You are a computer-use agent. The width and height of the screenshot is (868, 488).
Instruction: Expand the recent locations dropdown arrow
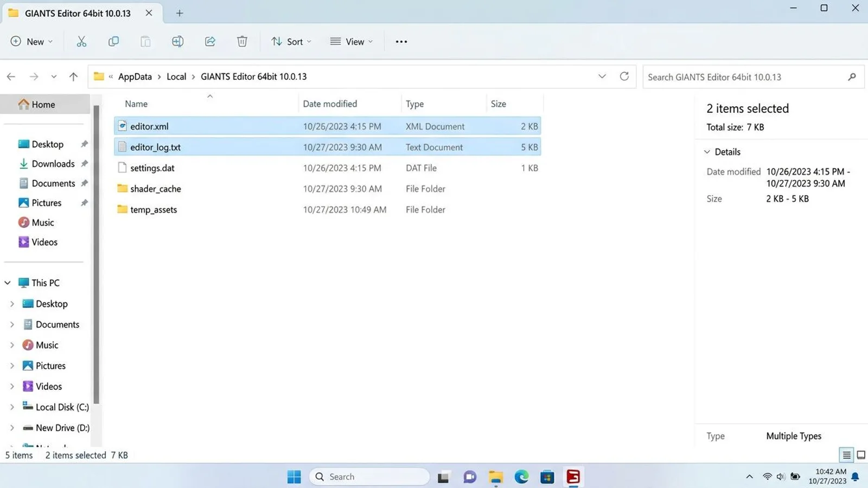[54, 76]
